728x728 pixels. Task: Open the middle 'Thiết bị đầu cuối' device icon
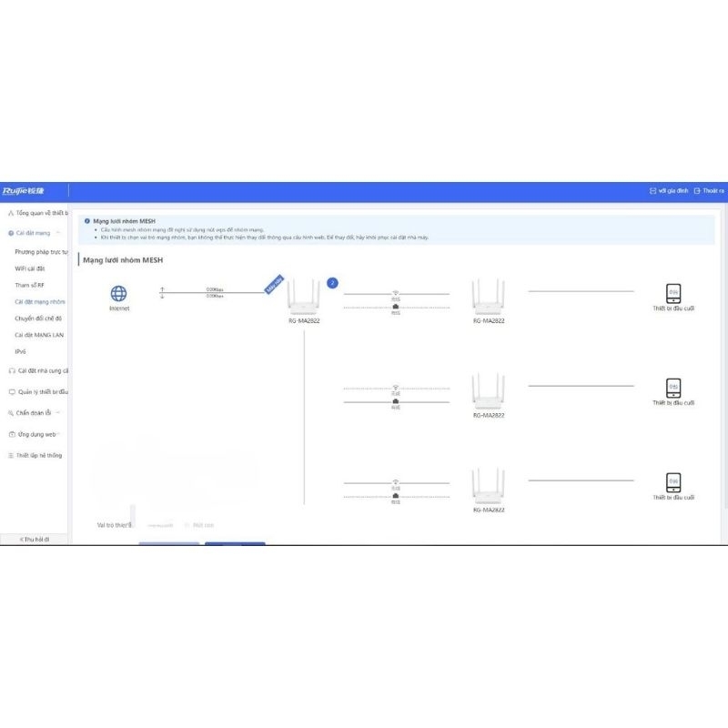click(x=673, y=387)
